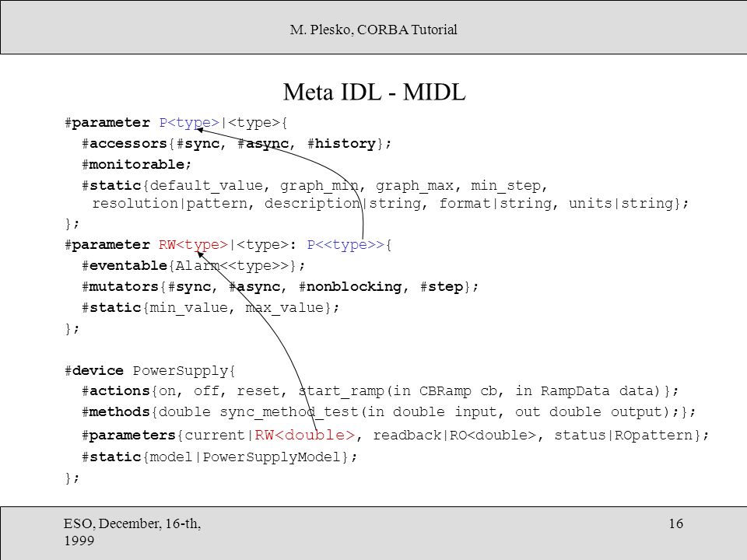The image size is (747, 560).
Task: Click the "sync_method_test" method name
Action: tap(289, 412)
